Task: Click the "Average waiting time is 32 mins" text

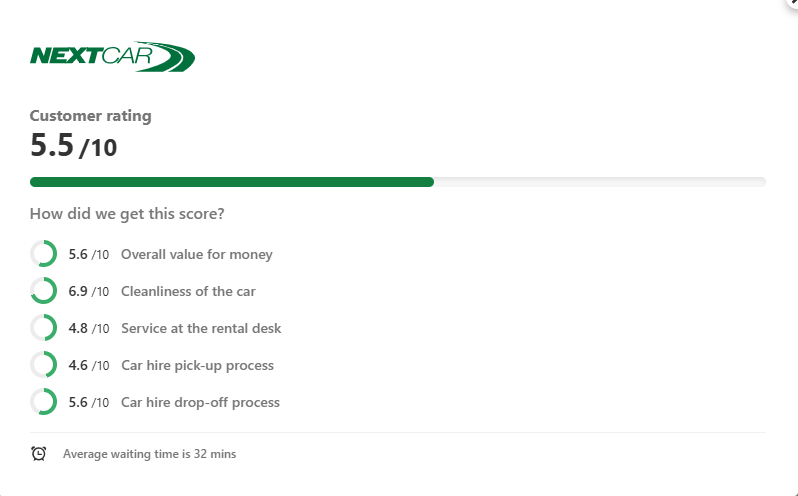Action: pos(149,454)
